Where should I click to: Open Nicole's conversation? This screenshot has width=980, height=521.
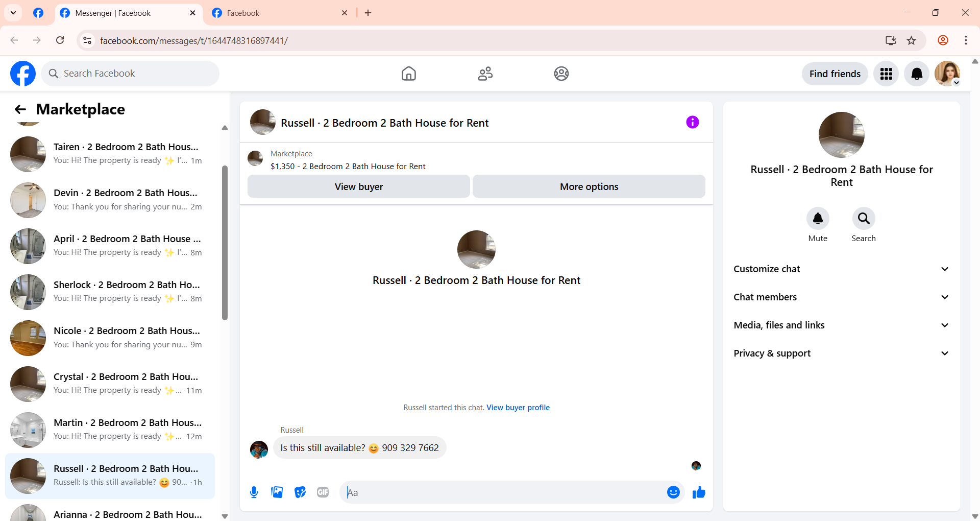110,338
